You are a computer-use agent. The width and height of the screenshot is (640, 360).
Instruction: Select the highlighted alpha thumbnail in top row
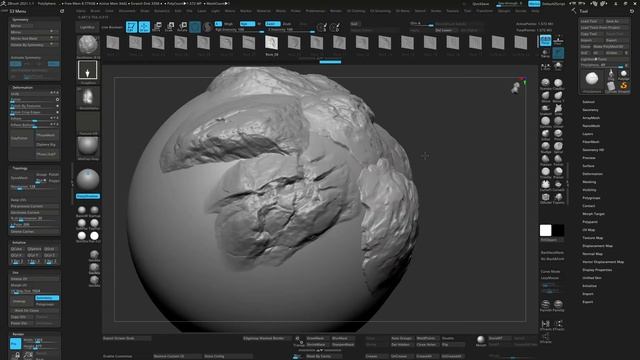(x=271, y=42)
